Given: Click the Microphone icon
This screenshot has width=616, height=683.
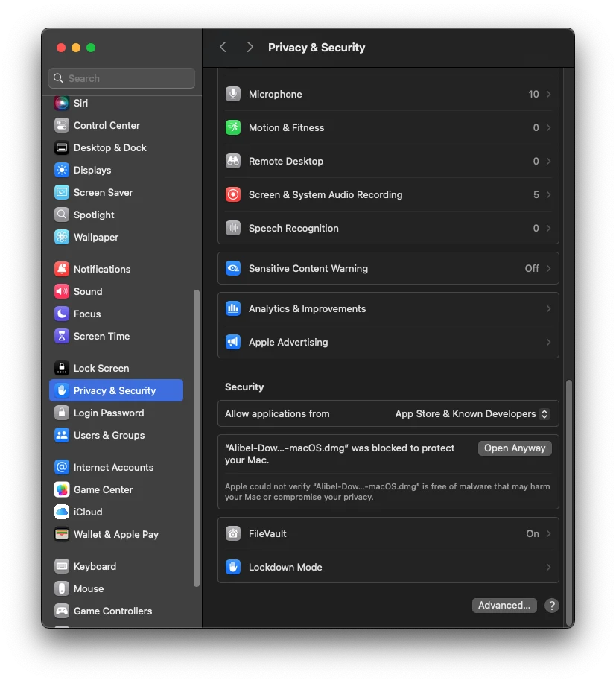Looking at the screenshot, I should pyautogui.click(x=233, y=94).
